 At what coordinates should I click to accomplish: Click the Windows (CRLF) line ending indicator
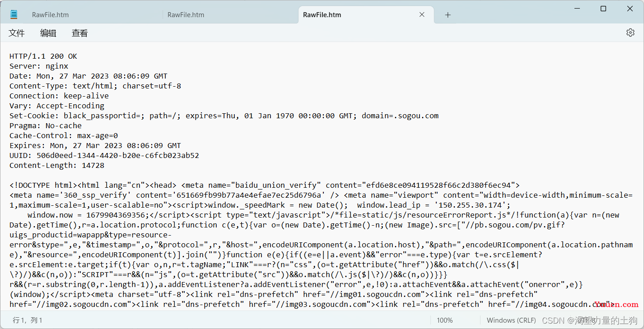[x=511, y=320]
